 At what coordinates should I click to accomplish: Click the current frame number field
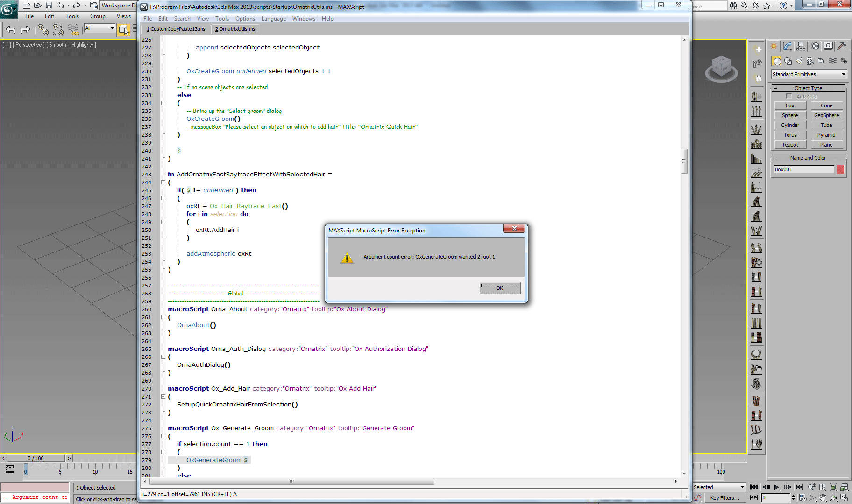775,498
